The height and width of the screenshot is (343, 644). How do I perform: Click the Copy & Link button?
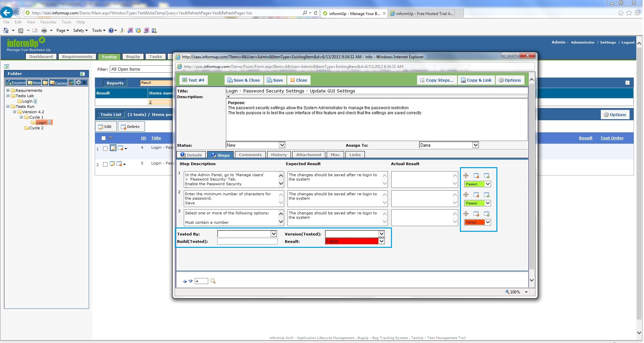coord(477,80)
